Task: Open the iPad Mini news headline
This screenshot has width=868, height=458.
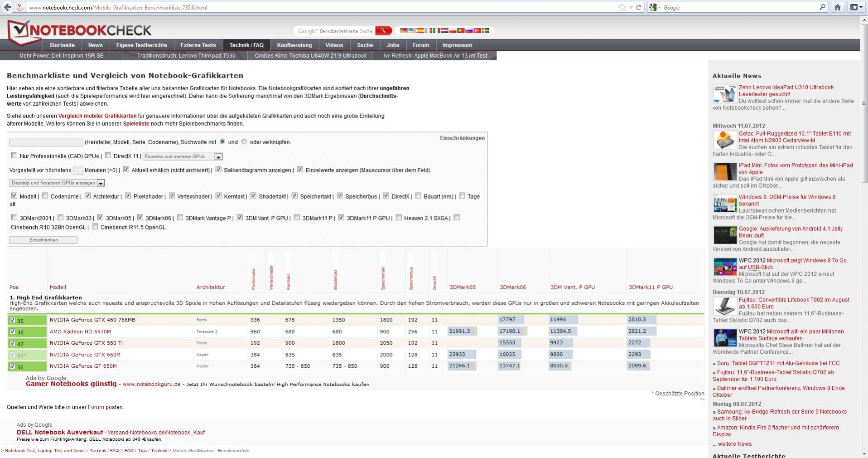Action: coord(796,169)
